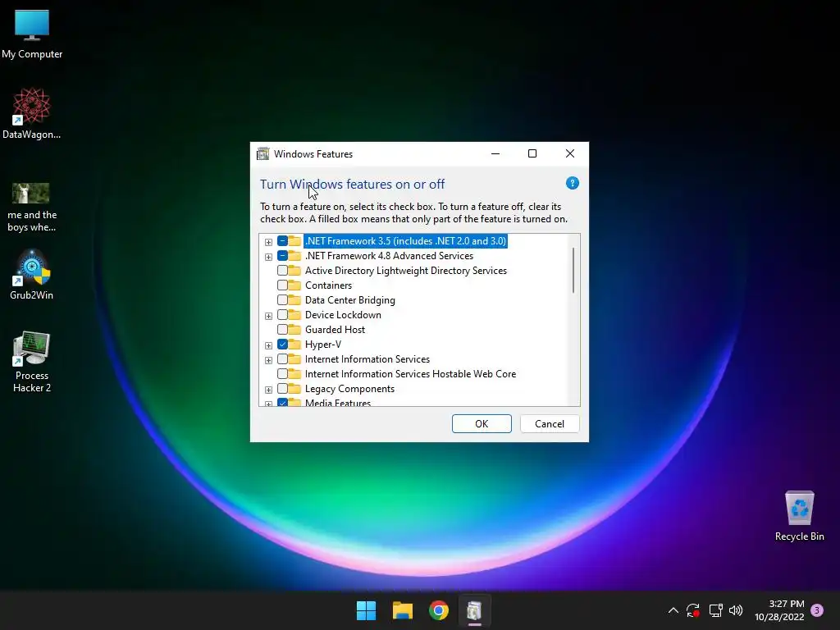Screen dimensions: 840x630
Task: Enable the Data Center Bridging checkbox
Action: [x=282, y=300]
